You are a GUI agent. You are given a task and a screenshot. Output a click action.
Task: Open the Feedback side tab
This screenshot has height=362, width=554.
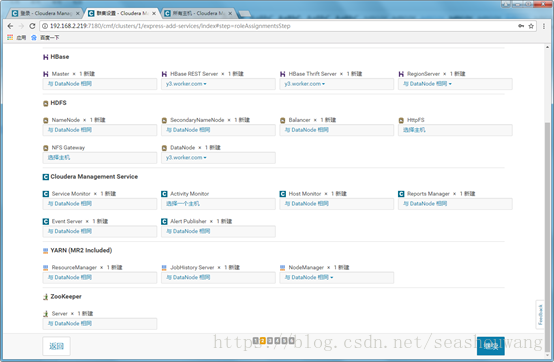coord(540,315)
